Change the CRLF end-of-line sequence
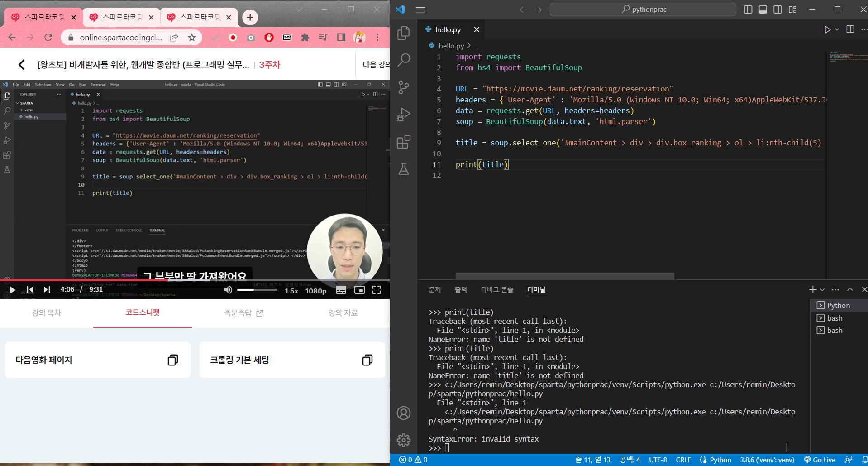The height and width of the screenshot is (466, 868). click(683, 460)
